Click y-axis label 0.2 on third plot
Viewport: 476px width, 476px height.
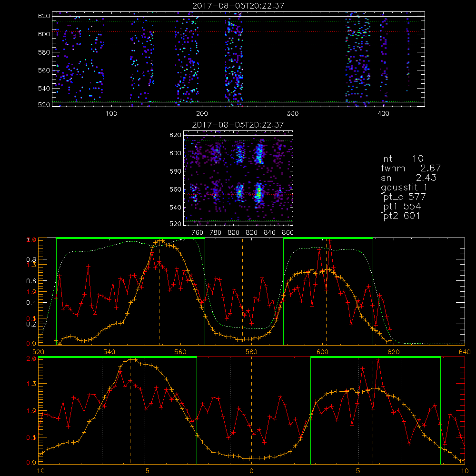click(31, 324)
